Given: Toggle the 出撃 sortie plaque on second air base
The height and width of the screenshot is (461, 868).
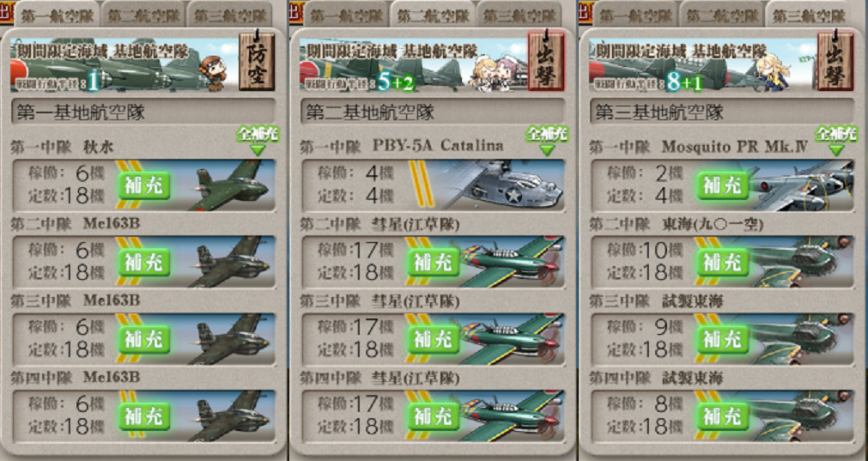Looking at the screenshot, I should 546,62.
